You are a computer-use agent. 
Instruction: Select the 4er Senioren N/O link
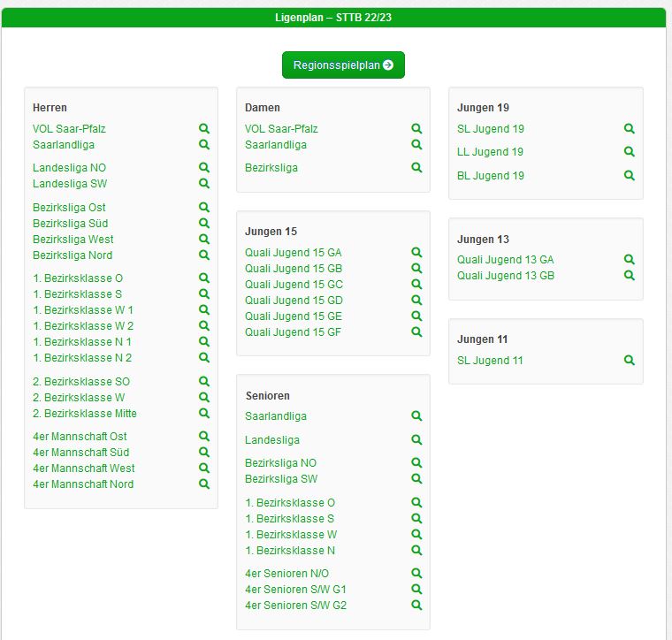(286, 574)
